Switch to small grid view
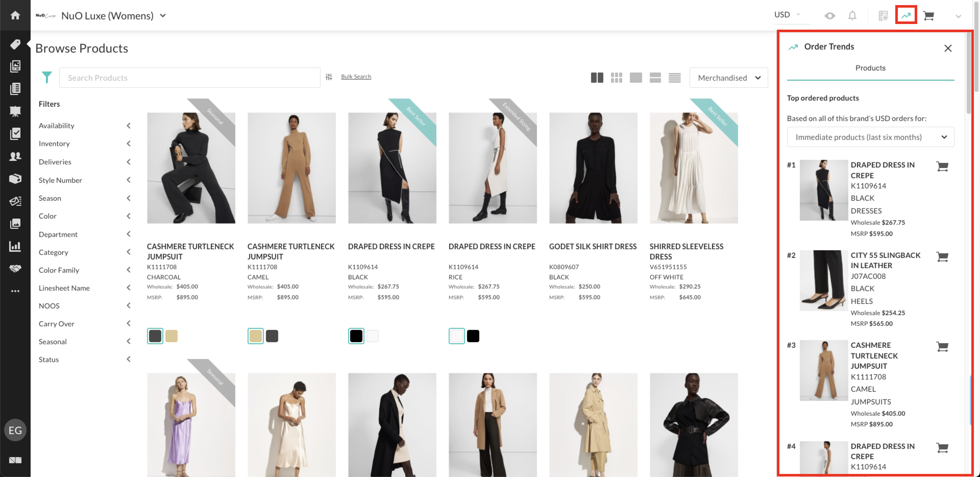The width and height of the screenshot is (980, 477). pyautogui.click(x=616, y=78)
